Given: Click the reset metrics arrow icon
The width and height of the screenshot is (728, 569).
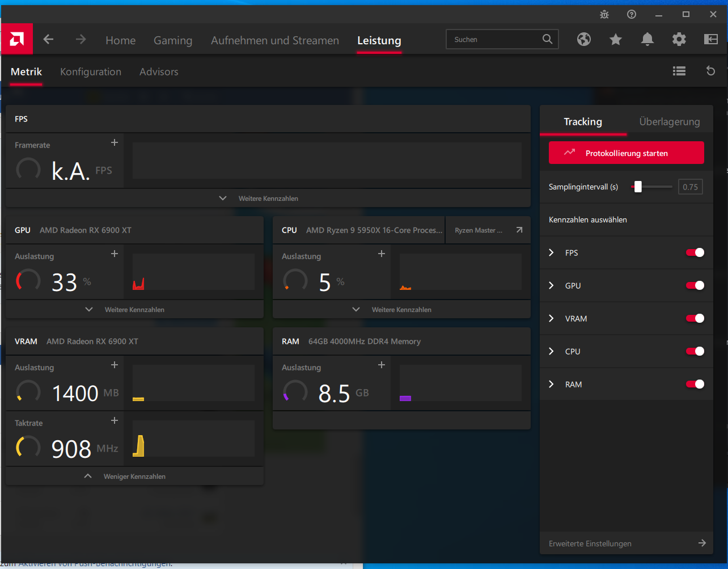Looking at the screenshot, I should click(711, 71).
